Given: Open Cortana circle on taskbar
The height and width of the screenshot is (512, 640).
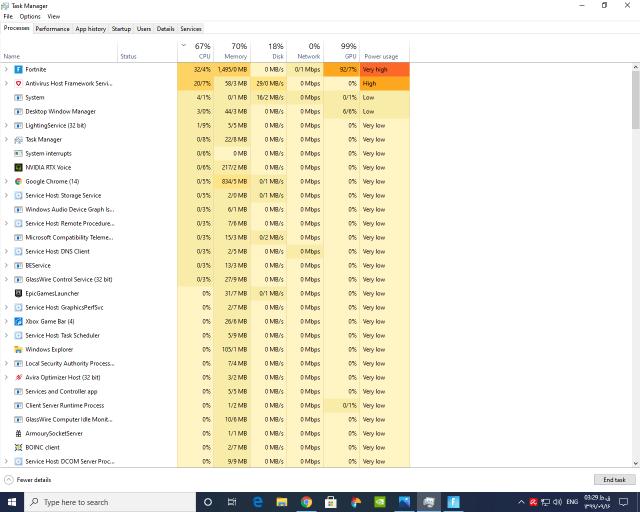Looking at the screenshot, I should point(208,502).
